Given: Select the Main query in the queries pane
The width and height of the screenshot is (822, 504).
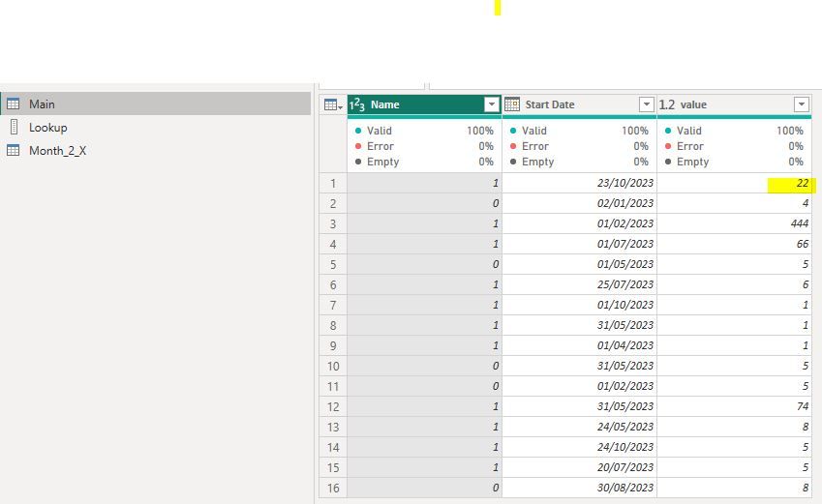Looking at the screenshot, I should tap(155, 104).
